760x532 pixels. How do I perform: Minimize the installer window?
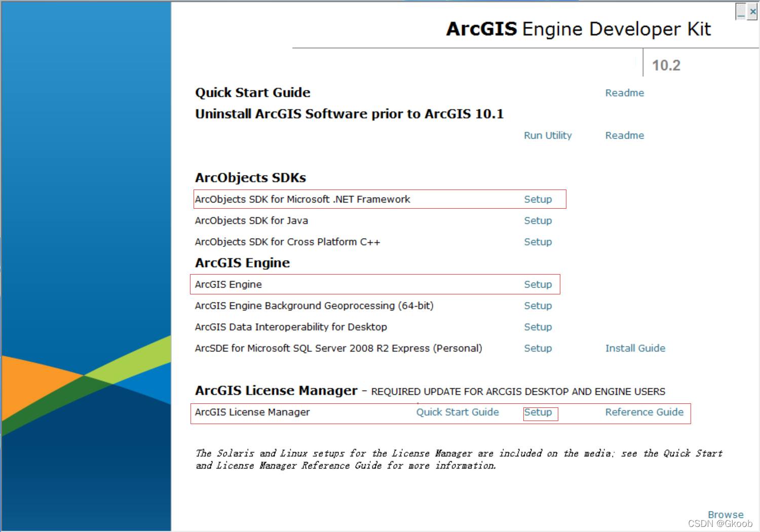click(741, 12)
